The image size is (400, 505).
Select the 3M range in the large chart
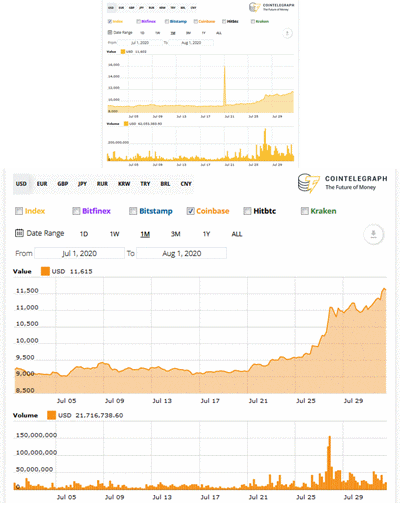176,234
